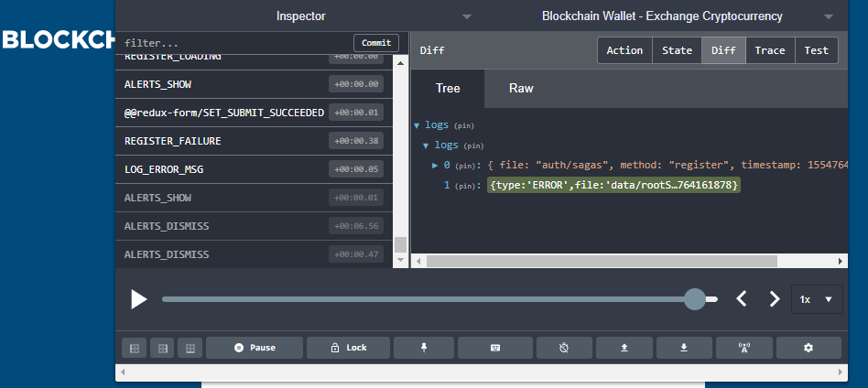Select the LOG_ERROR_MSG action row
This screenshot has width=868, height=388.
coord(254,169)
